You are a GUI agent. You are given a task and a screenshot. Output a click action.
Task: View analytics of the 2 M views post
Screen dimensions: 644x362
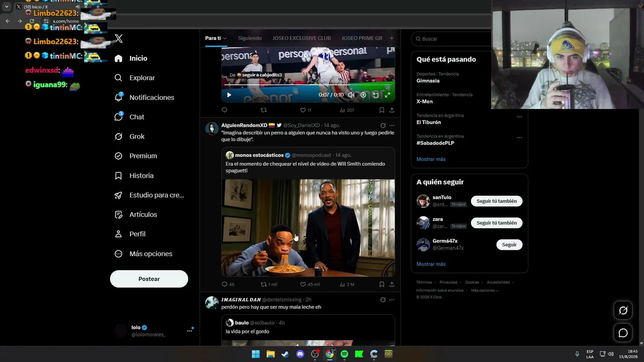click(x=347, y=284)
